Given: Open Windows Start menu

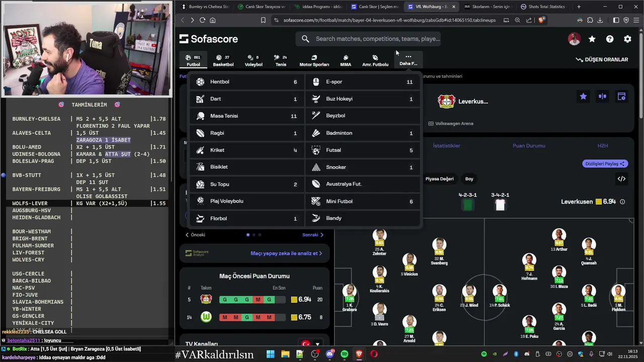Looking at the screenshot, I should 270,354.
